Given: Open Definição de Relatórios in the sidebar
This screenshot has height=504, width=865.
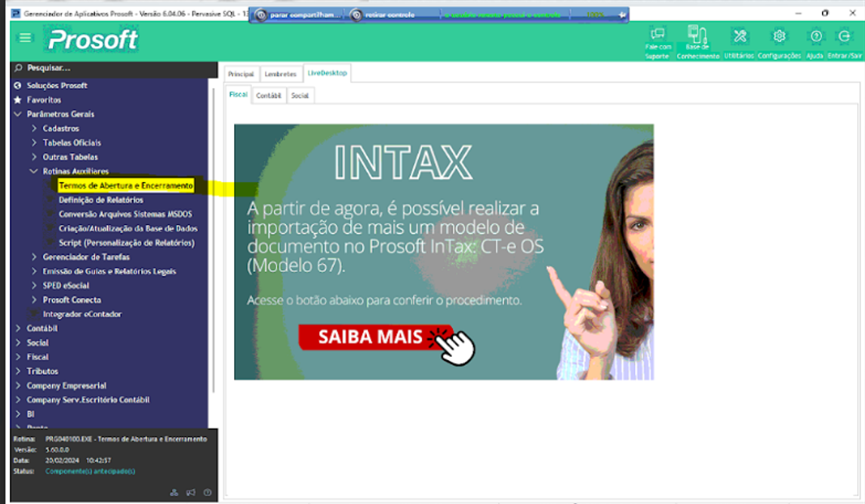Looking at the screenshot, I should click(101, 200).
